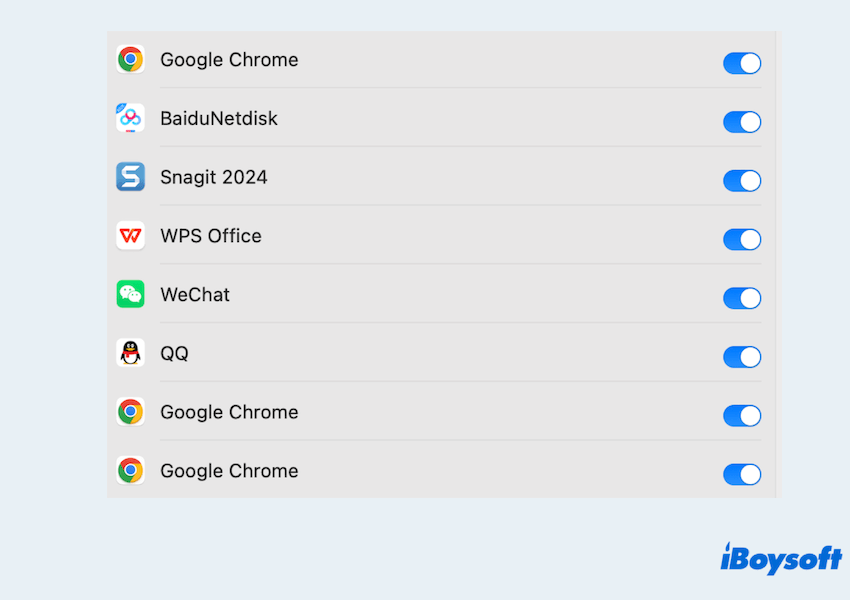The width and height of the screenshot is (850, 600).
Task: Disable the topmost Google Chrome toggle
Action: [742, 64]
